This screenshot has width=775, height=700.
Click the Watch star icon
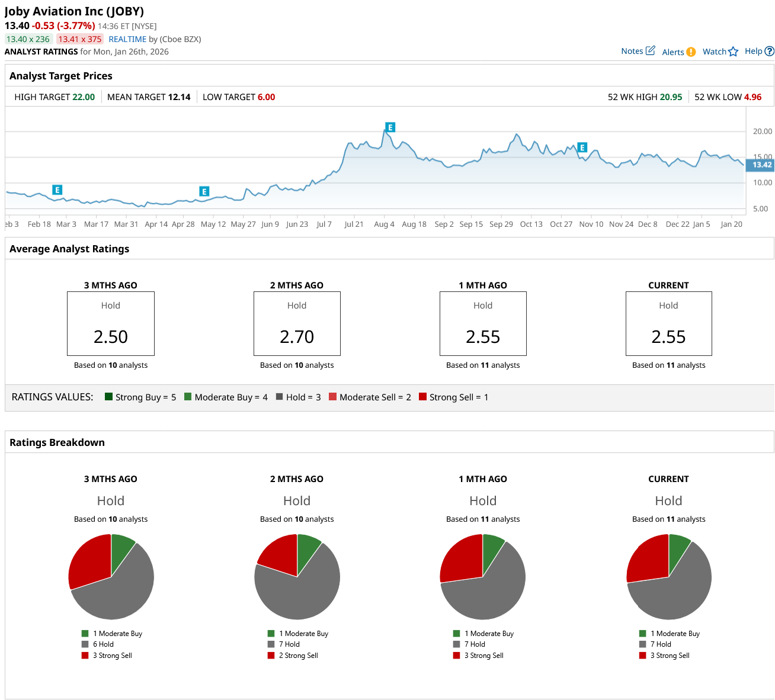click(733, 52)
